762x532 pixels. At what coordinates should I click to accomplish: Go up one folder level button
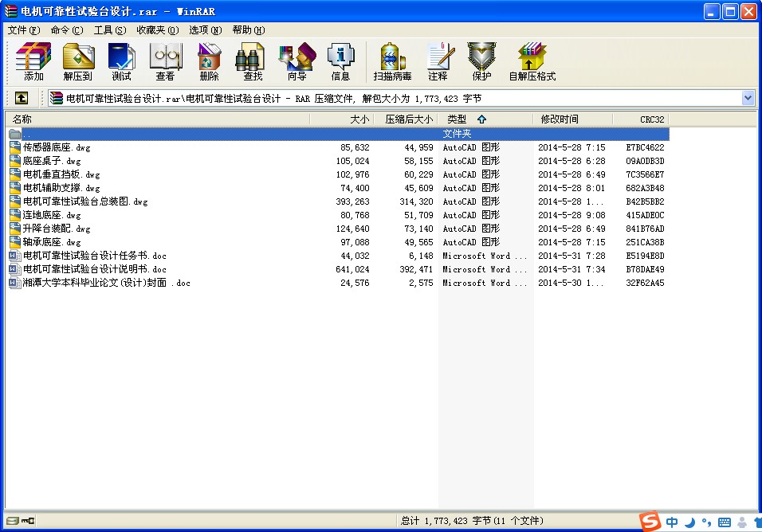coord(22,98)
